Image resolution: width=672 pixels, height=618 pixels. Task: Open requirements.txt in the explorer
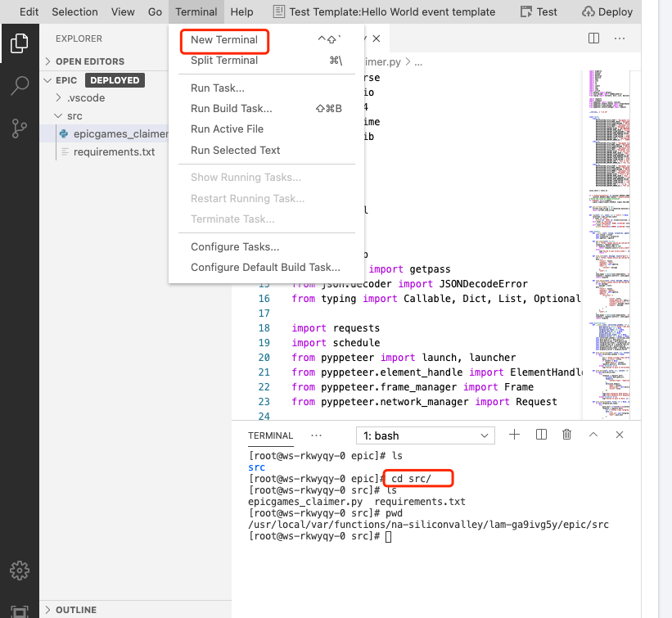tap(114, 151)
